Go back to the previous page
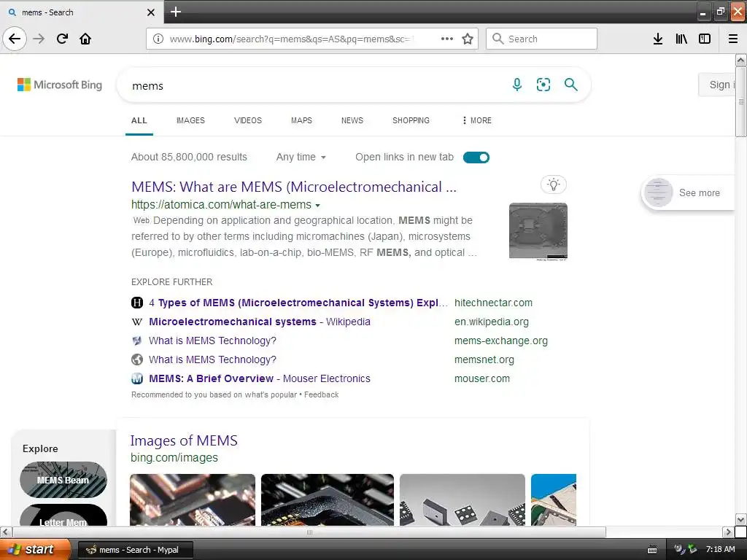Screen dimensions: 747x560 [15, 39]
